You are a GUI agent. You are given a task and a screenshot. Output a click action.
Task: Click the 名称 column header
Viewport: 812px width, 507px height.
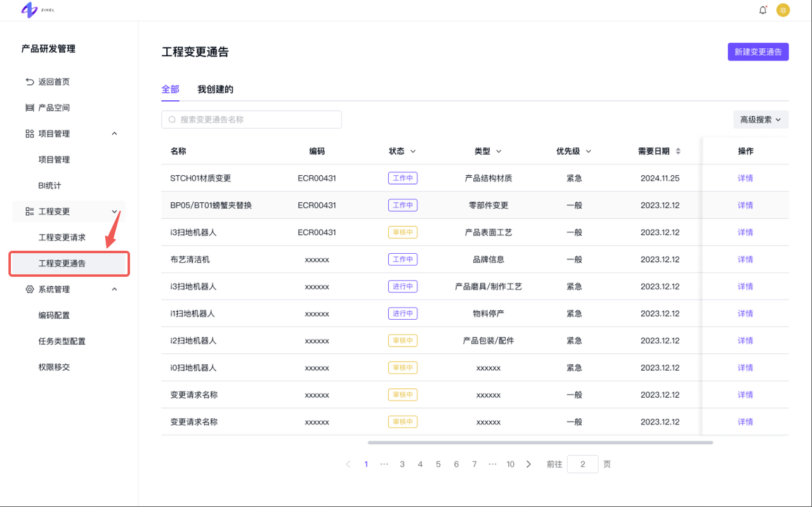pyautogui.click(x=178, y=152)
